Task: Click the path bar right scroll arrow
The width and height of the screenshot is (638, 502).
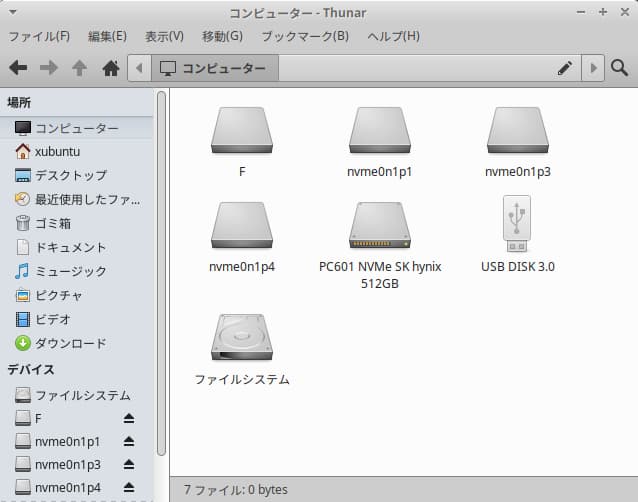Action: 593,68
